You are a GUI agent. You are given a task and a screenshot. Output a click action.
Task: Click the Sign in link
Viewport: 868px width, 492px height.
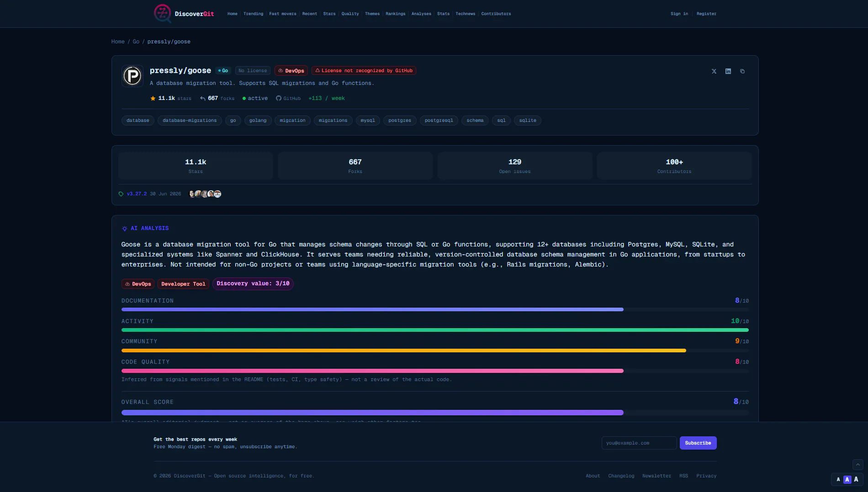679,14
